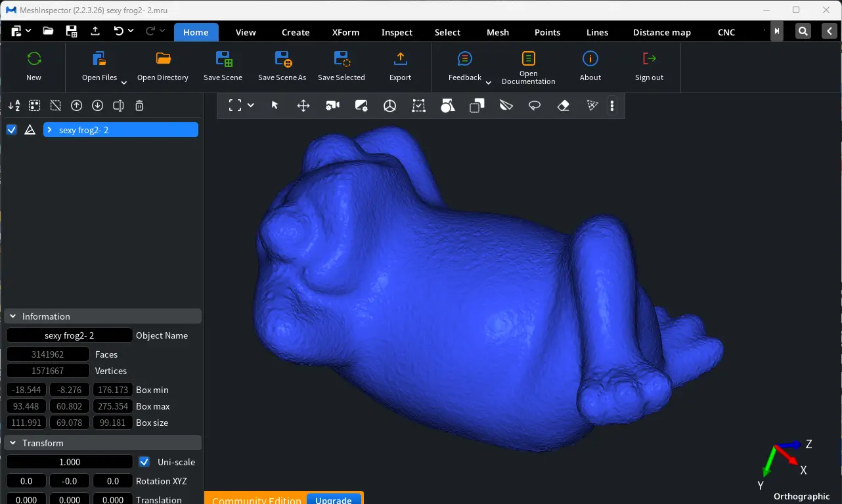The height and width of the screenshot is (504, 842).
Task: Select the move object tool
Action: click(303, 106)
